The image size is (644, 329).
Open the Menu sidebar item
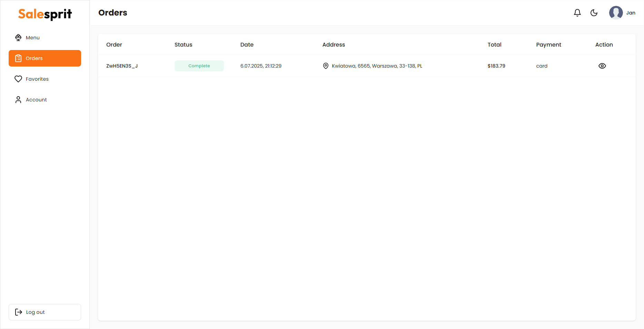pyautogui.click(x=45, y=38)
